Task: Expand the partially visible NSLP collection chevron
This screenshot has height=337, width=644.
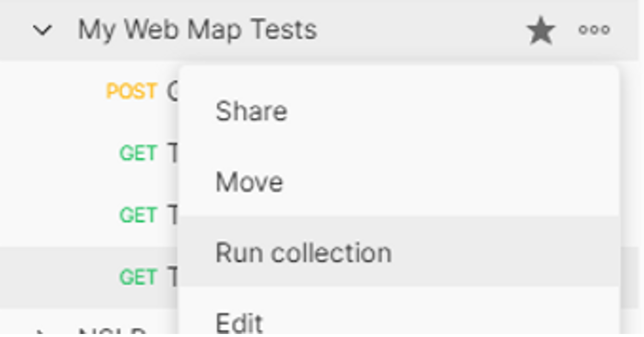Action: point(42,333)
